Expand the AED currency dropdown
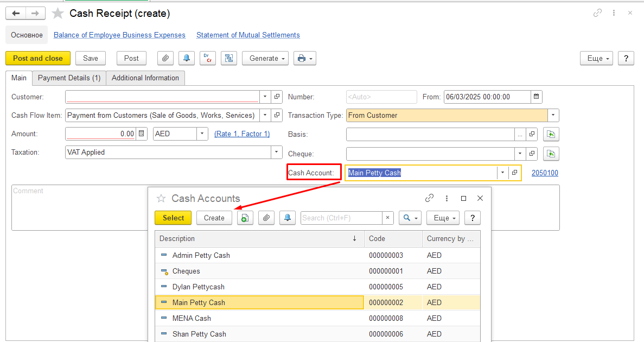 (x=202, y=134)
